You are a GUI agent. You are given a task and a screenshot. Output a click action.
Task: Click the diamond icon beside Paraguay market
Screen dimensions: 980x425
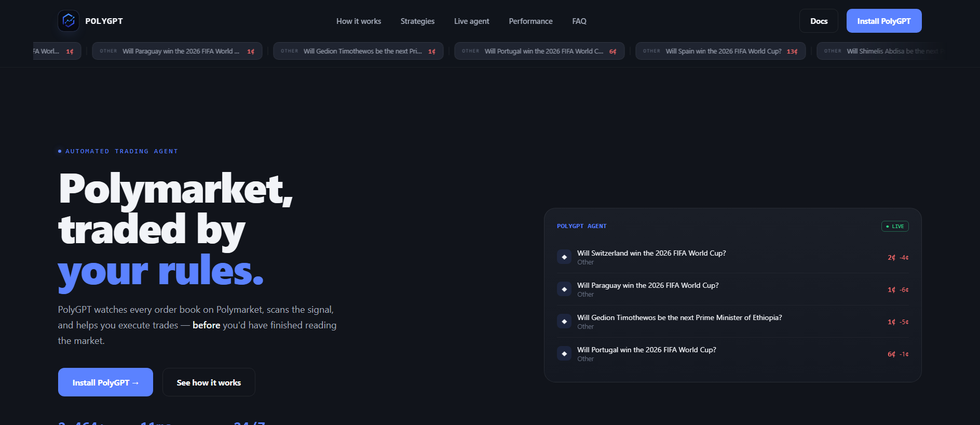coord(564,289)
